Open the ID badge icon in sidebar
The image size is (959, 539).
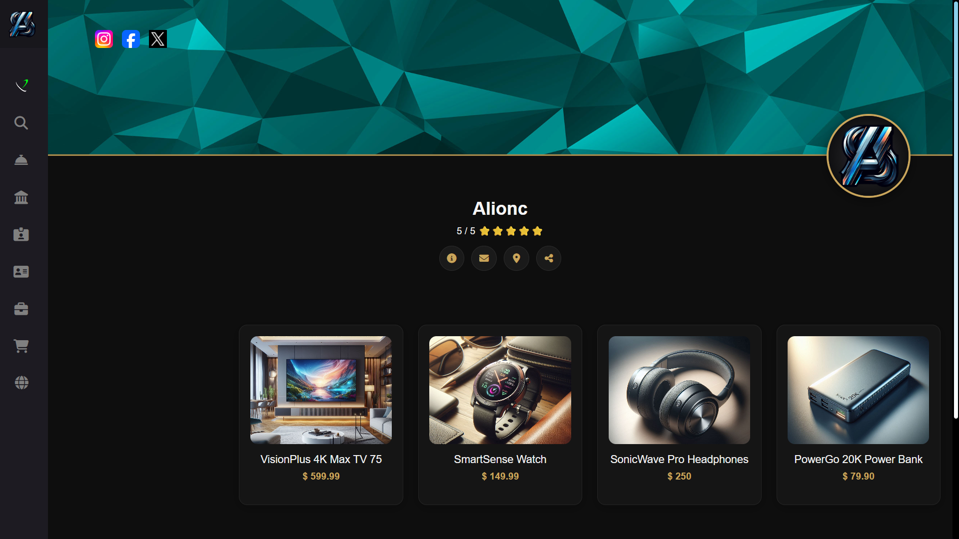tap(21, 235)
